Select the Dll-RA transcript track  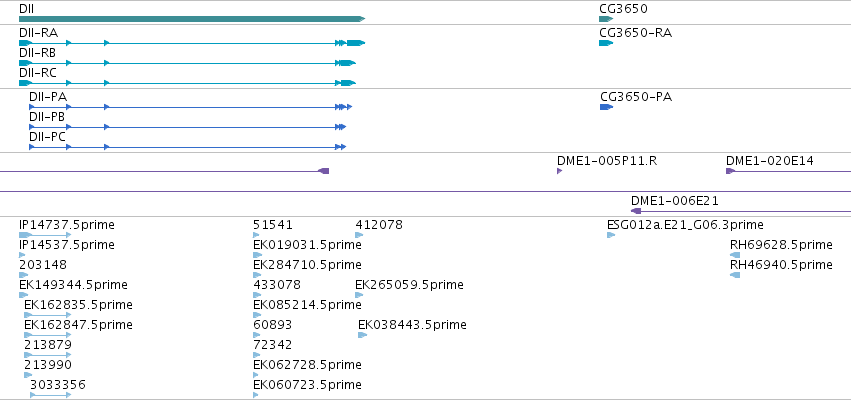[192, 42]
